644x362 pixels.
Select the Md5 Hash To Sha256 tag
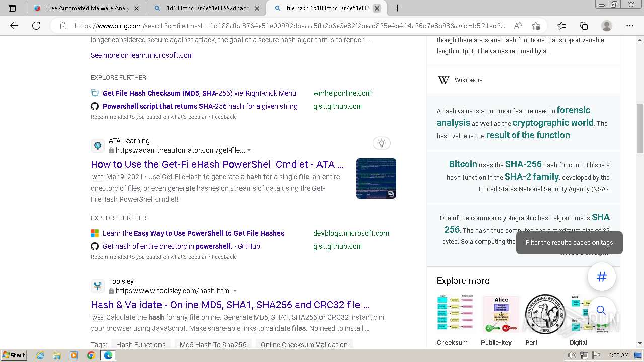pos(213,344)
